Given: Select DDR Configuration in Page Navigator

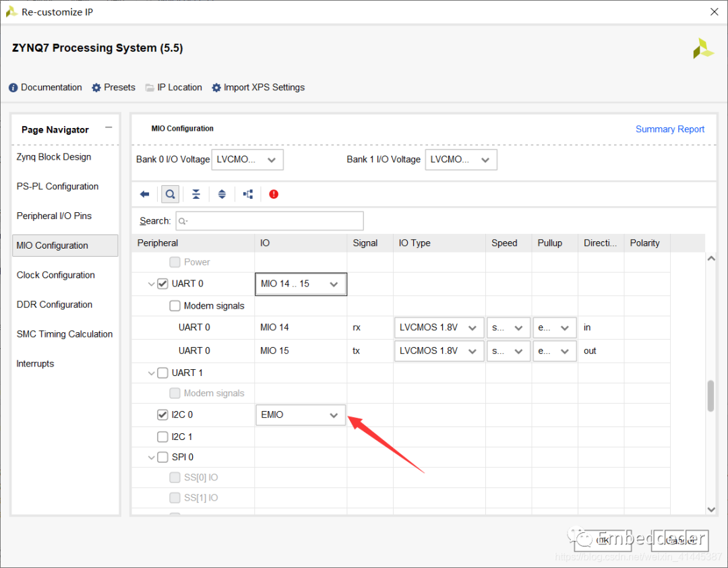Looking at the screenshot, I should point(55,305).
